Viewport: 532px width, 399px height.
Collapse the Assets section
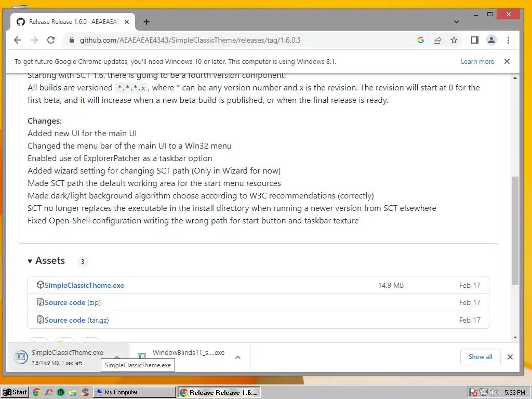click(x=46, y=261)
